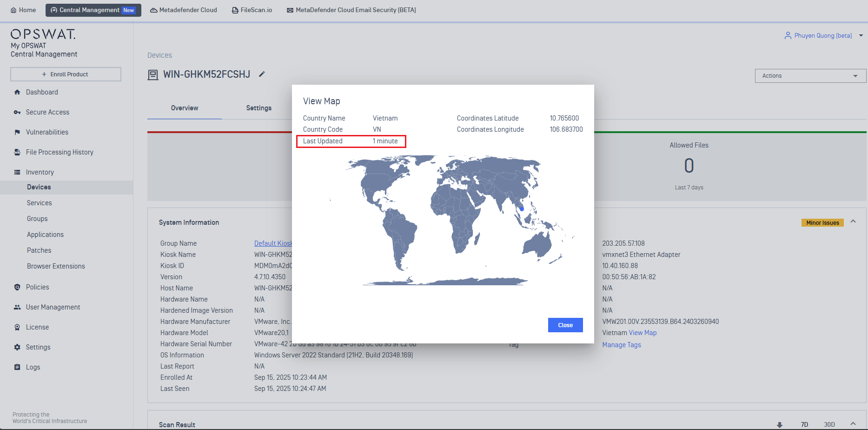
Task: Collapse the System Information section
Action: pyautogui.click(x=853, y=222)
